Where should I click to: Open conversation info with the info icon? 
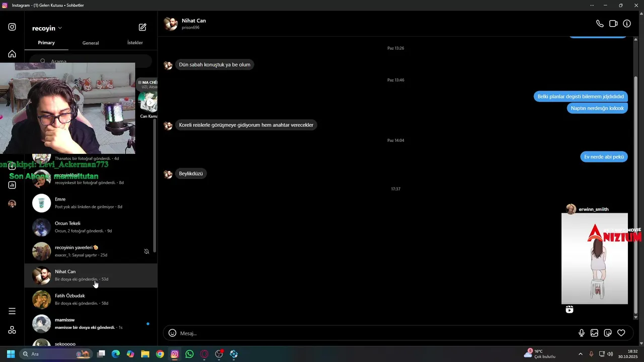click(x=627, y=24)
